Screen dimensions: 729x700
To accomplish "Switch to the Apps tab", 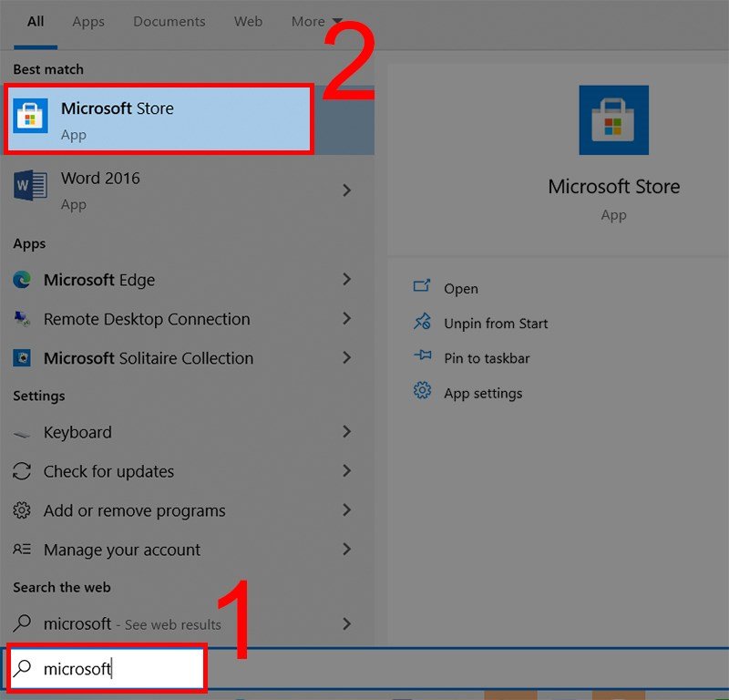I will click(87, 21).
